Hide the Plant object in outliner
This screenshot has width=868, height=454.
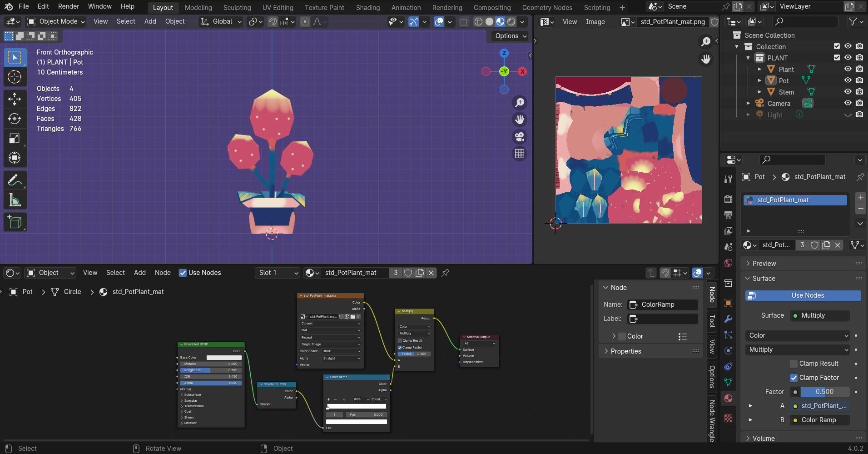(848, 69)
